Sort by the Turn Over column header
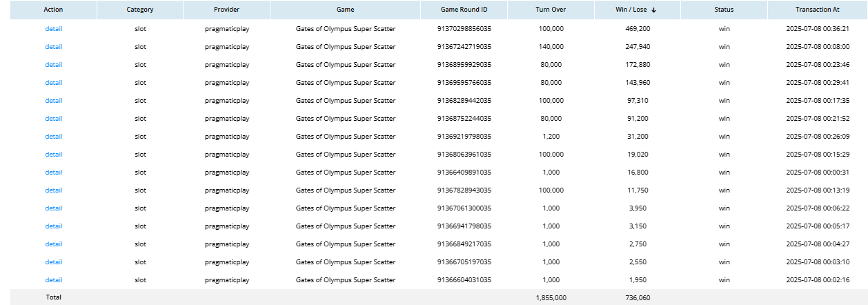Viewport: 868px width, 305px height. tap(551, 10)
